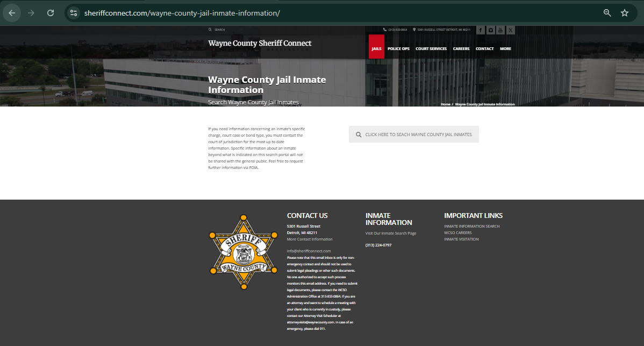Click the search Wayne County jail inmates button
Image resolution: width=644 pixels, height=346 pixels.
click(413, 135)
